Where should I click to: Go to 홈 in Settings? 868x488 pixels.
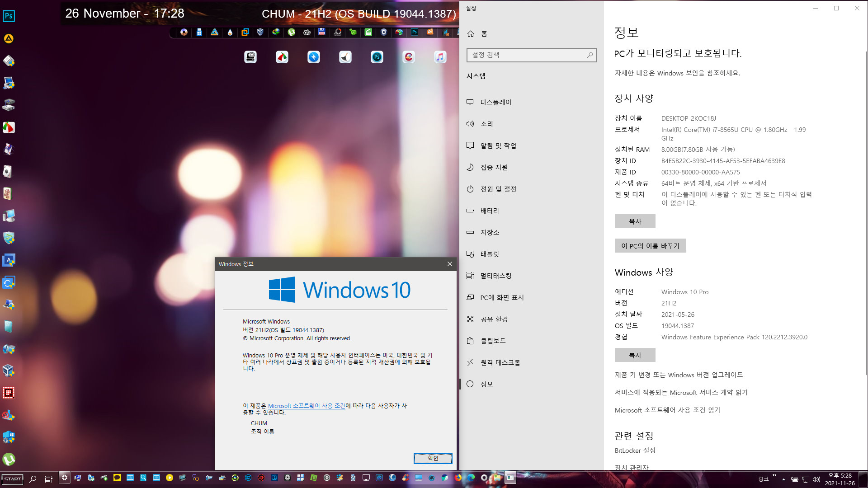pyautogui.click(x=532, y=34)
